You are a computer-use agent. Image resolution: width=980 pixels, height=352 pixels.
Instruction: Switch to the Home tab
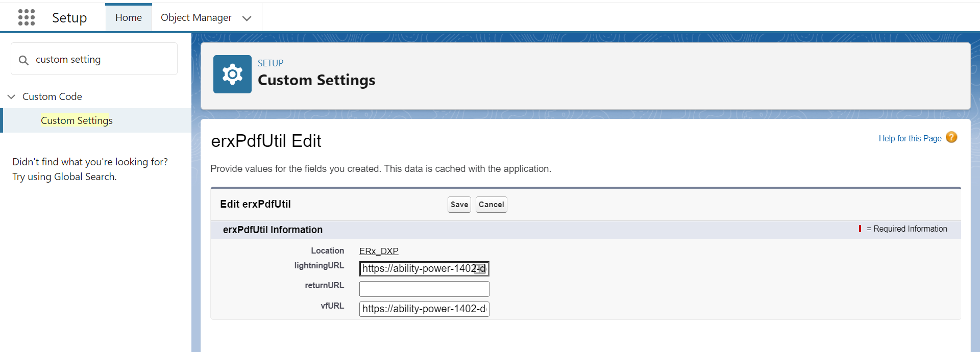click(x=129, y=18)
